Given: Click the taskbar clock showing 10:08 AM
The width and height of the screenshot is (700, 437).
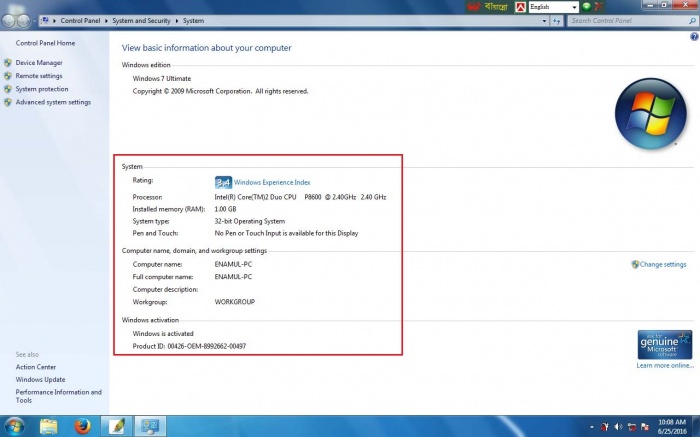Looking at the screenshot, I should (672, 426).
